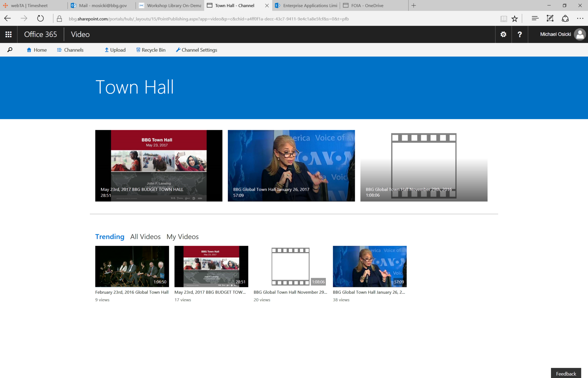Switch to the Mail browser tab
The width and height of the screenshot is (588, 378).
click(102, 5)
